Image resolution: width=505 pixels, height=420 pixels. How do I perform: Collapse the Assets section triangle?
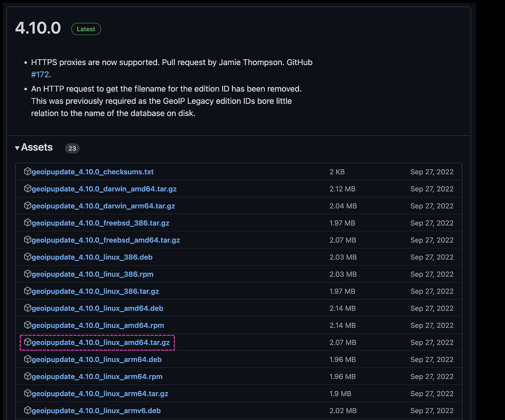pos(17,148)
